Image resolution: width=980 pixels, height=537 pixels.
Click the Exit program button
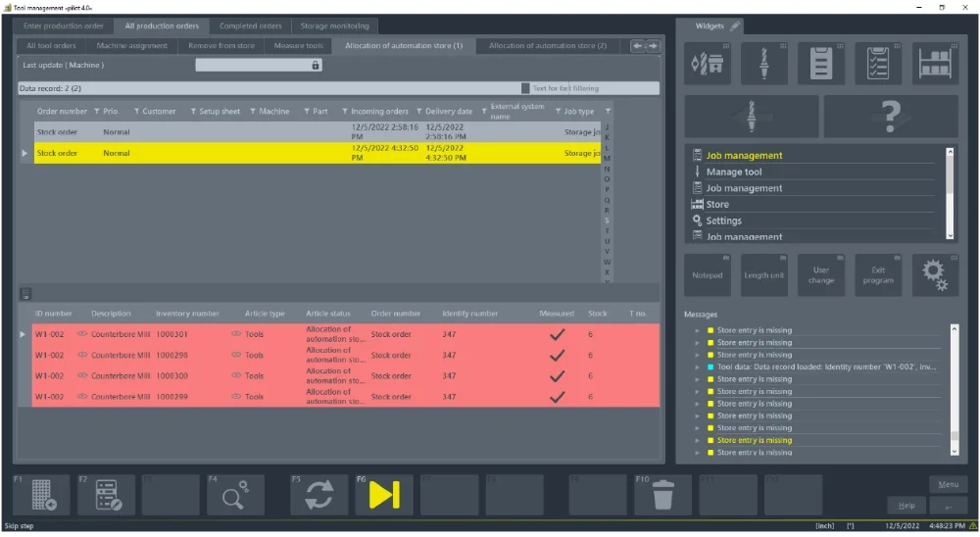point(878,275)
